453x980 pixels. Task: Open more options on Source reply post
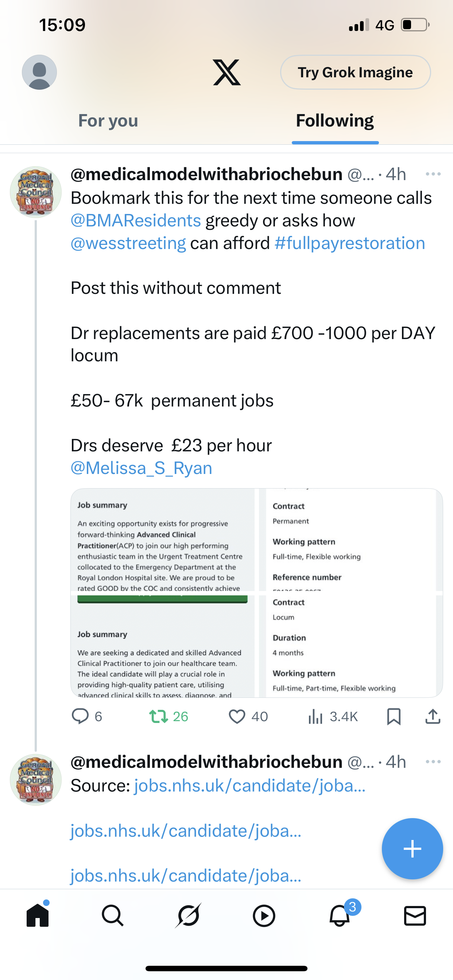(x=433, y=762)
